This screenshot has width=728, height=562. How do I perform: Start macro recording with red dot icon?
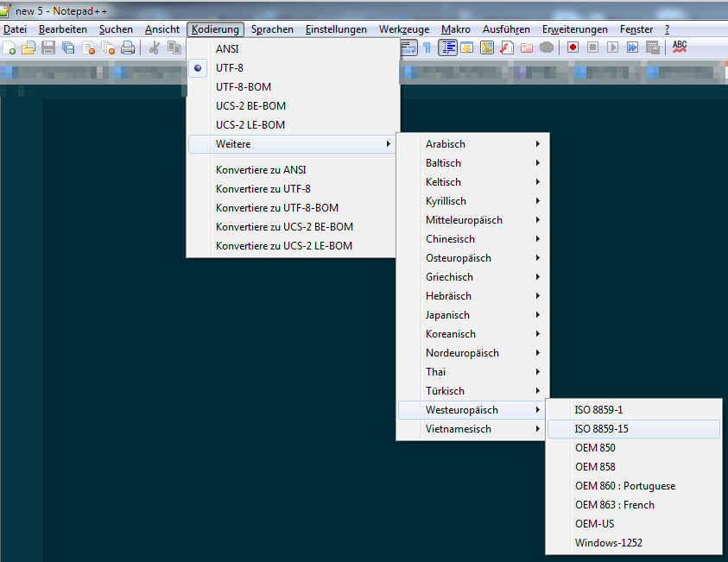(x=573, y=47)
